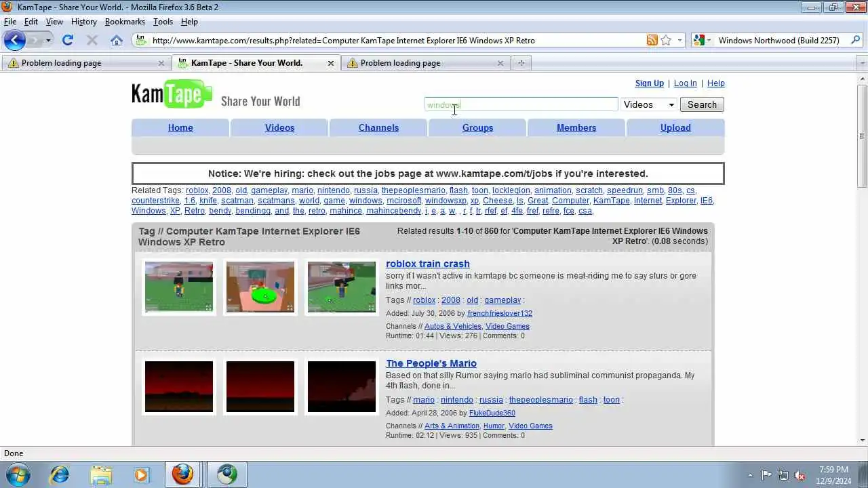Click the Search button on KamTape
The image size is (868, 488).
(x=702, y=104)
